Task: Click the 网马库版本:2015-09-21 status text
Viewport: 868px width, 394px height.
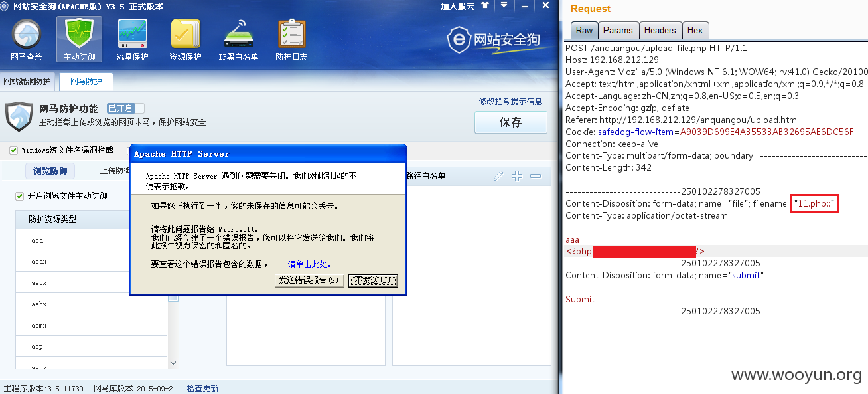Action: 135,389
